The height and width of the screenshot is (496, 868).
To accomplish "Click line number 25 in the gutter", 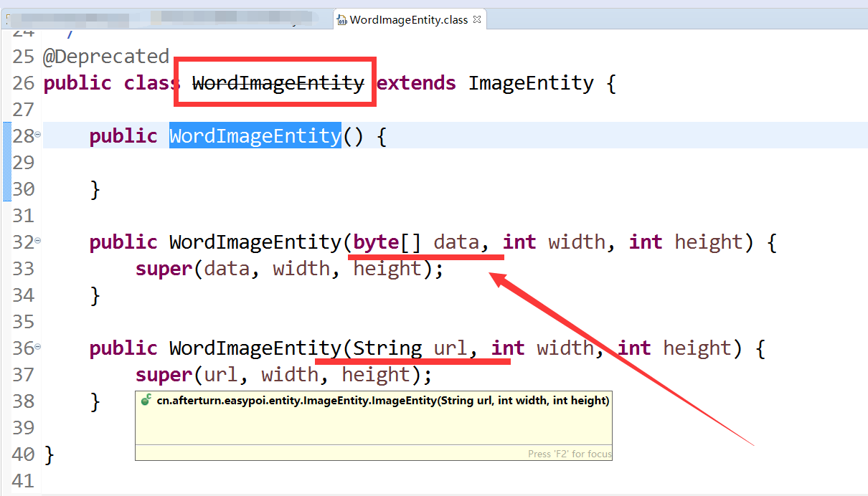I will 23,57.
